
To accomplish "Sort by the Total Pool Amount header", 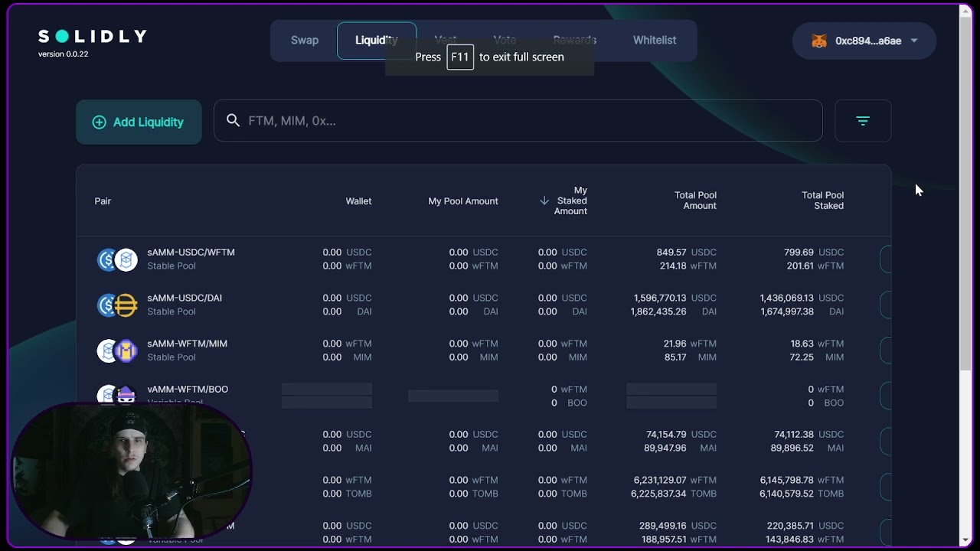I will (695, 201).
